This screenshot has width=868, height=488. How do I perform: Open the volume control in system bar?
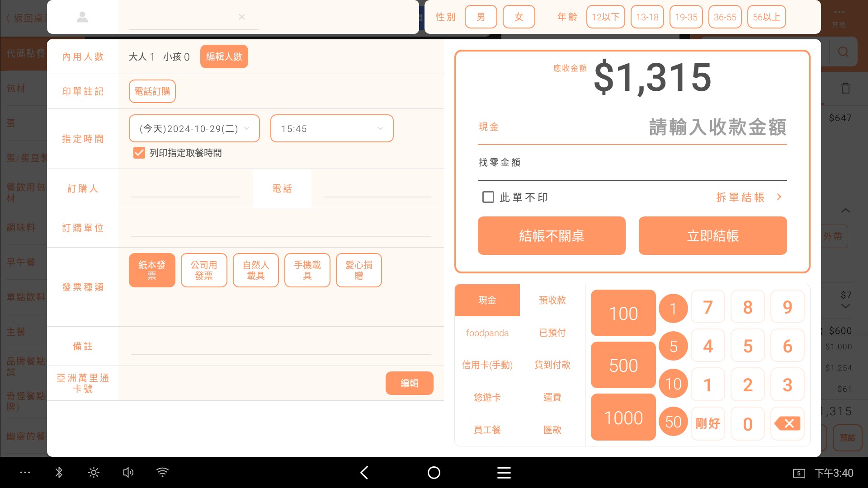tap(128, 473)
